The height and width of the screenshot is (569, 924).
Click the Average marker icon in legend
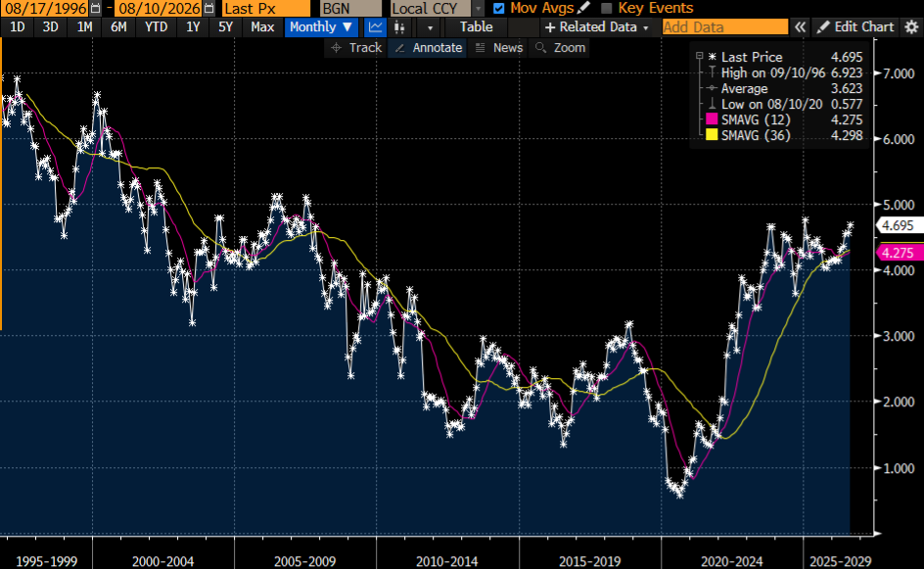tap(712, 88)
